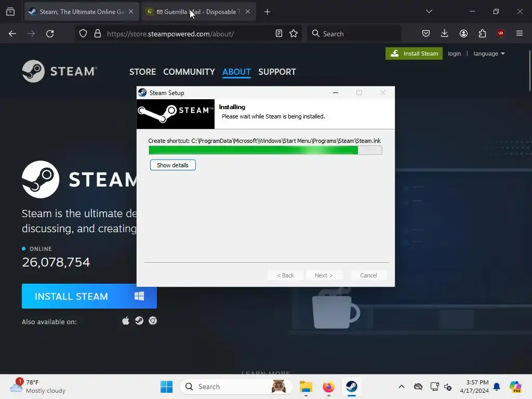
Task: Open the Windows Start menu
Action: pyautogui.click(x=166, y=387)
